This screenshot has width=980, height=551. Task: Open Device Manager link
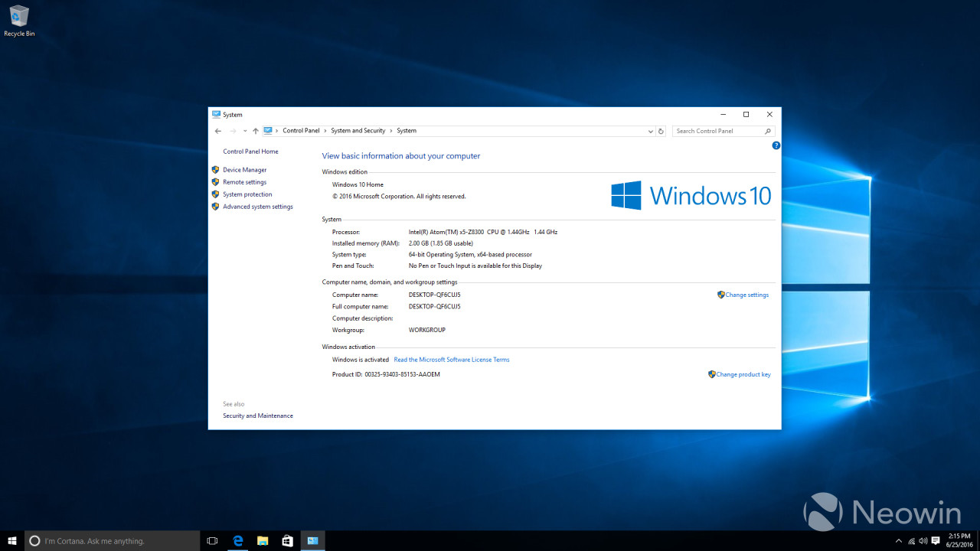(x=245, y=170)
